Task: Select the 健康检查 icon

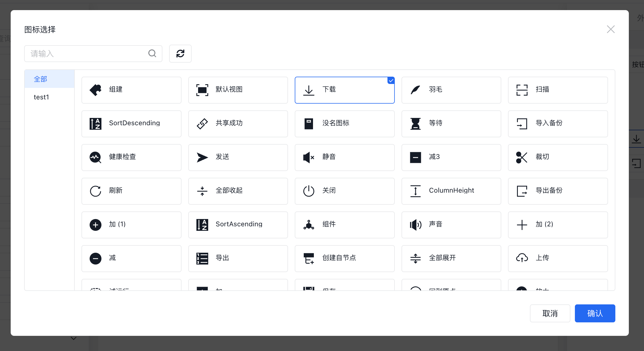Action: [131, 158]
